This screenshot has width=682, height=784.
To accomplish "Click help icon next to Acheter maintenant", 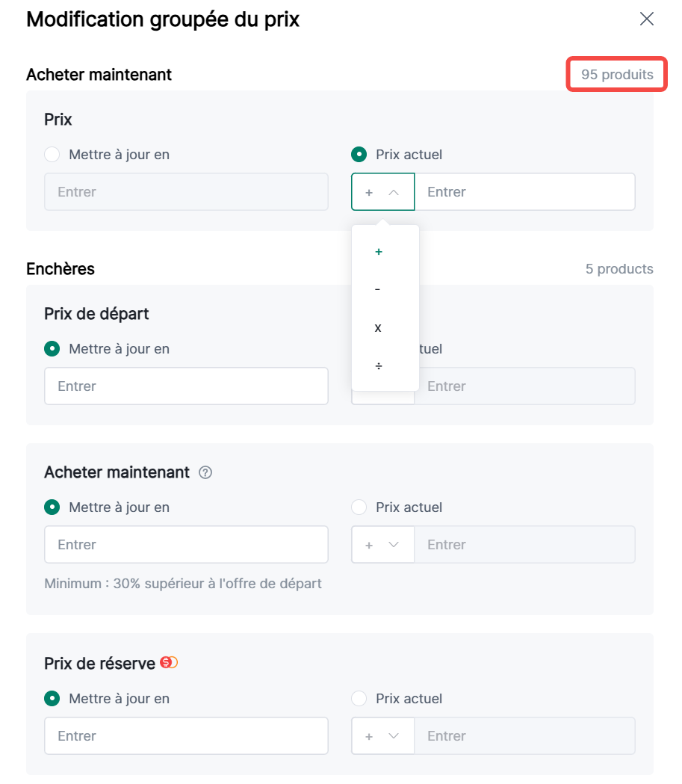I will (x=205, y=472).
